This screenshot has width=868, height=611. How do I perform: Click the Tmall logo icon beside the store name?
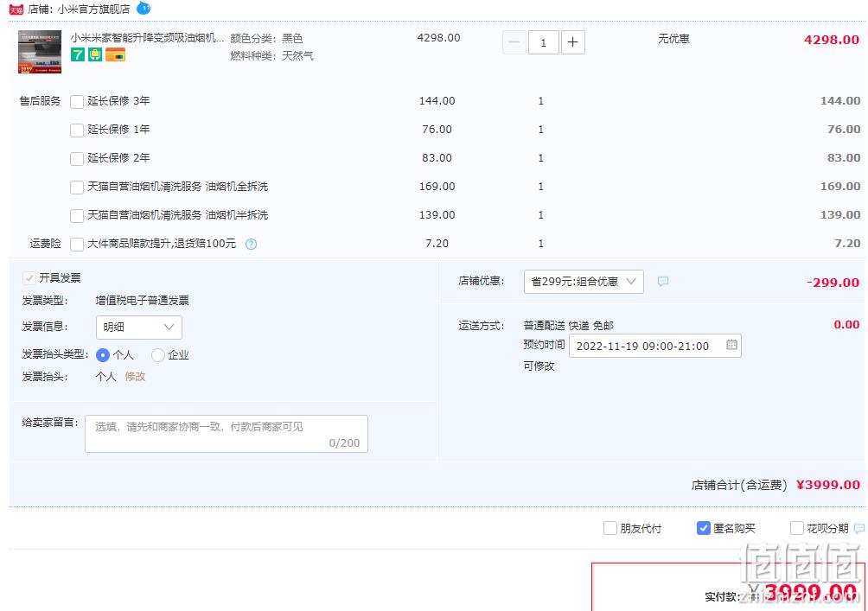point(16,10)
